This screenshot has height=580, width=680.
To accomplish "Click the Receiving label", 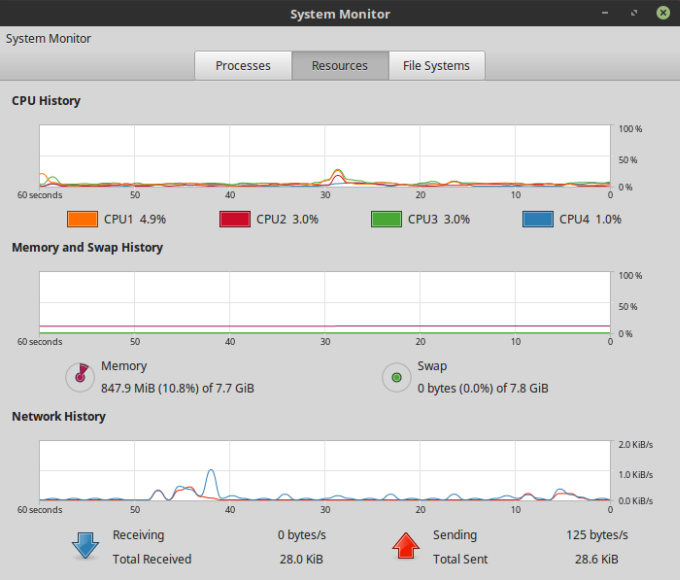I will click(138, 535).
